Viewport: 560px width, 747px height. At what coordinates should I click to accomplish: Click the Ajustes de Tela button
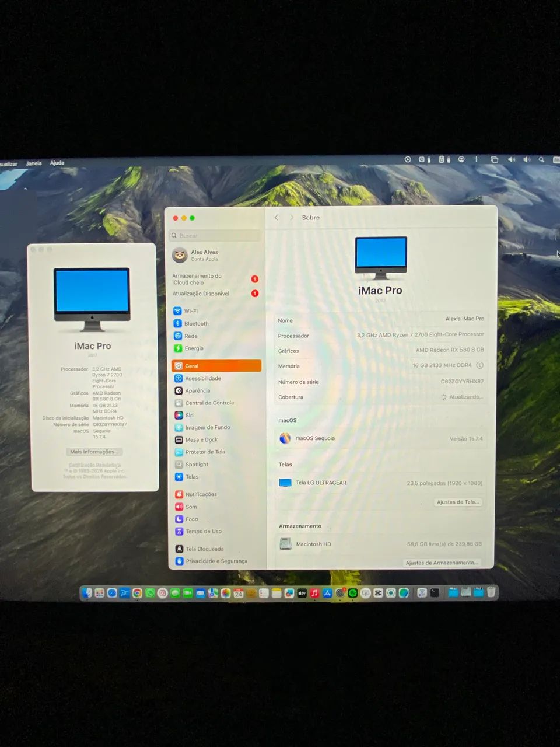click(x=458, y=501)
